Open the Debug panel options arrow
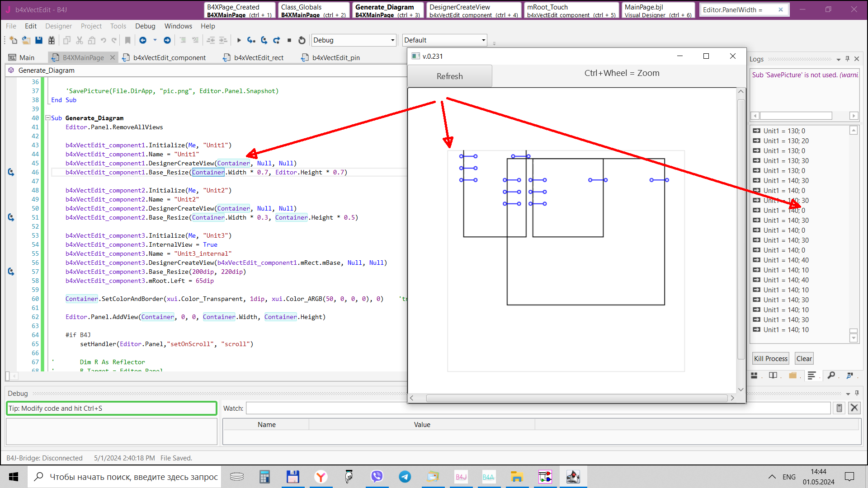The width and height of the screenshot is (868, 488). pos(848,394)
